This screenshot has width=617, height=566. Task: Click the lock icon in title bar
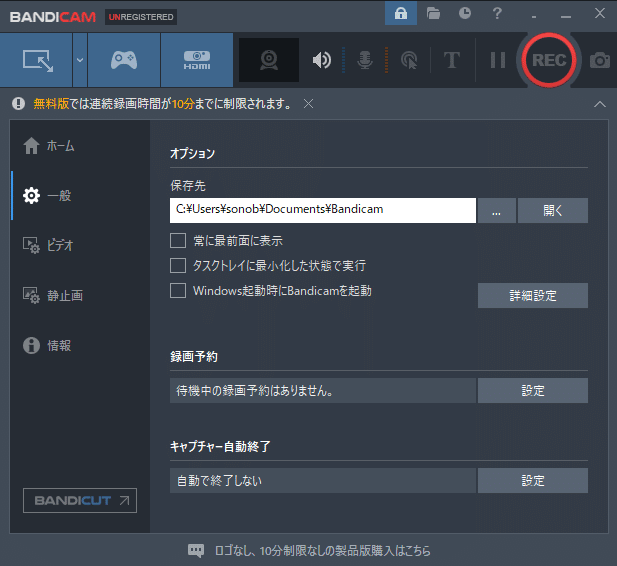[x=401, y=13]
